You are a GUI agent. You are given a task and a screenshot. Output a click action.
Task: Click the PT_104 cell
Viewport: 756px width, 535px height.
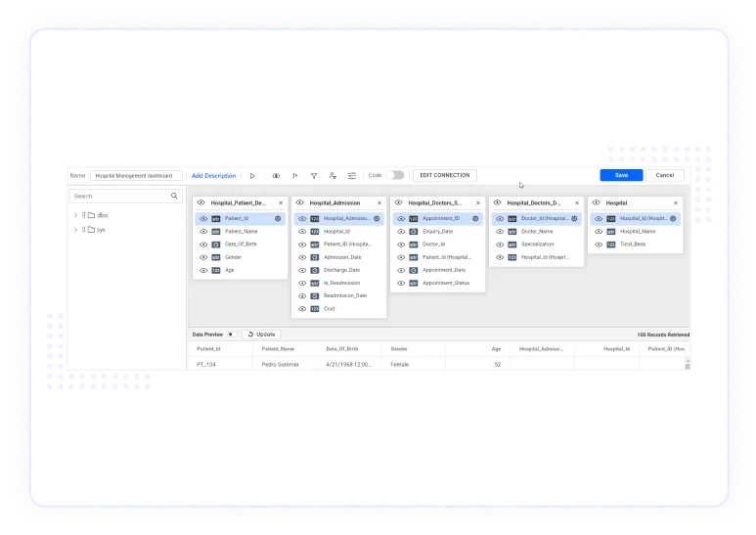[206, 365]
